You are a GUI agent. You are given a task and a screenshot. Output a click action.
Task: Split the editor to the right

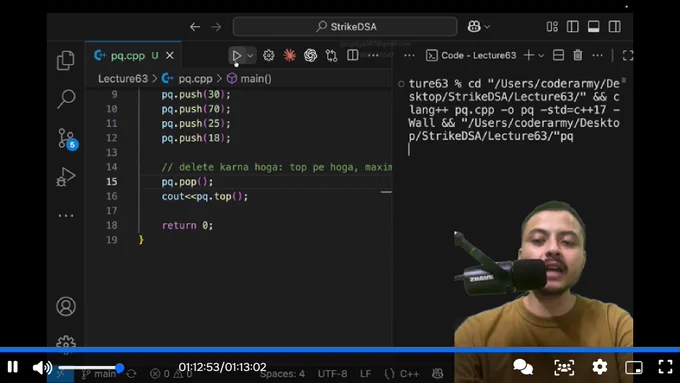click(353, 55)
